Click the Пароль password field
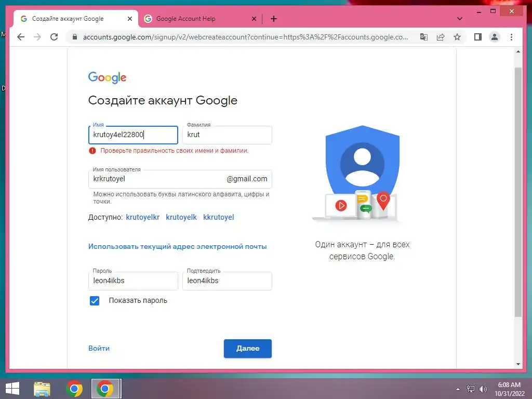 (133, 281)
